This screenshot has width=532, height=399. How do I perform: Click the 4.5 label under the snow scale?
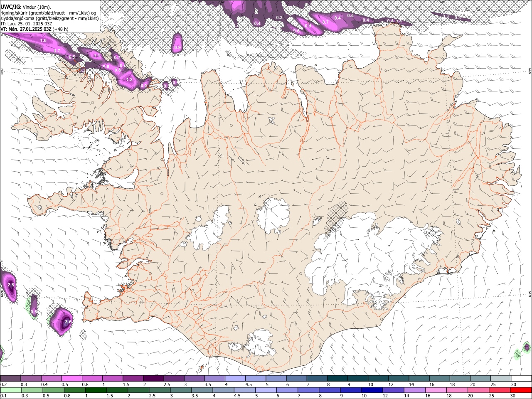pyautogui.click(x=249, y=384)
